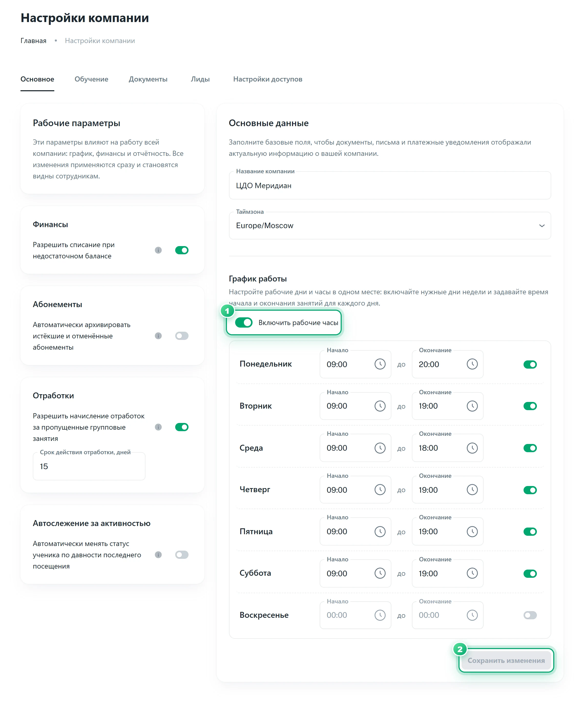Disable Среда working day switch

click(530, 448)
